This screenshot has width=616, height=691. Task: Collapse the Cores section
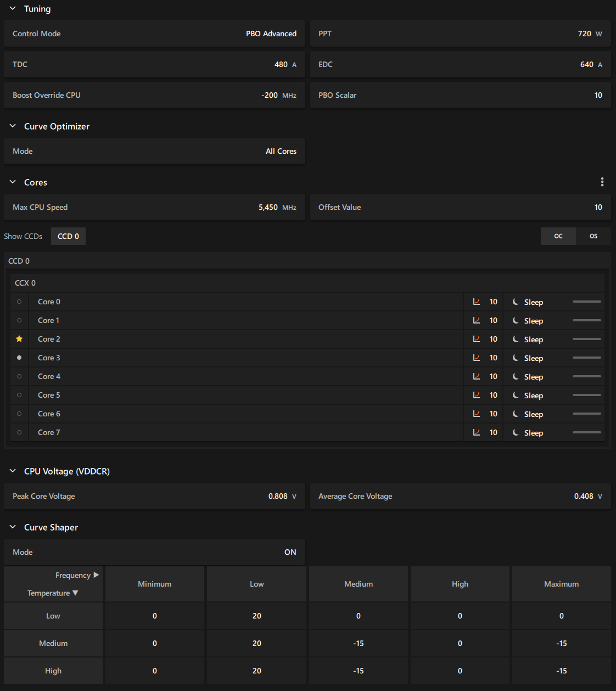[x=13, y=182]
